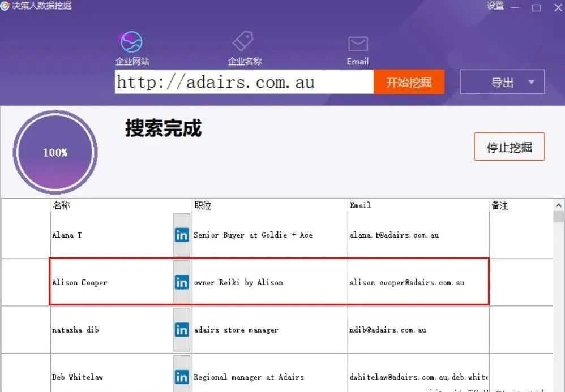Open LinkedIn icon for Alison Cooper
This screenshot has width=565, height=392.
[182, 283]
